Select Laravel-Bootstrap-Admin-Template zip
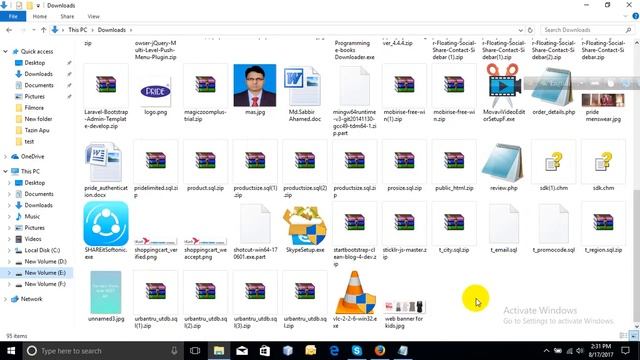 point(106,85)
